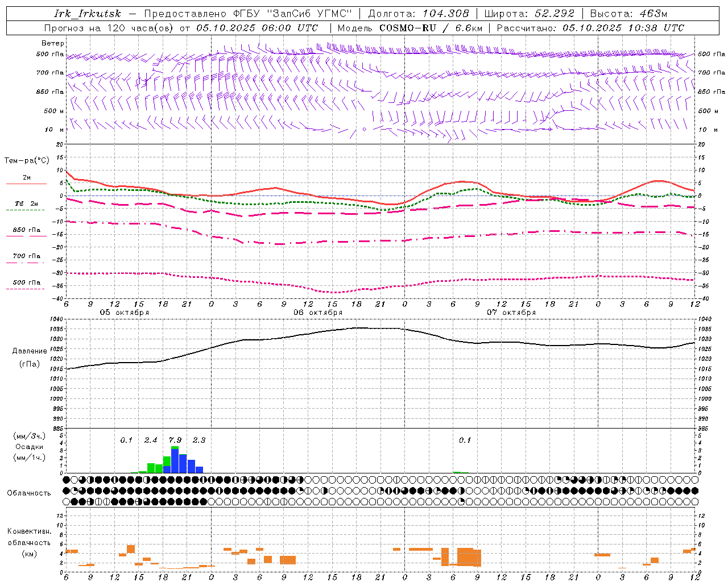Image resolution: width=728 pixels, height=582 pixels.
Task: Click the 7.9 precipitation total value
Action: tap(175, 440)
